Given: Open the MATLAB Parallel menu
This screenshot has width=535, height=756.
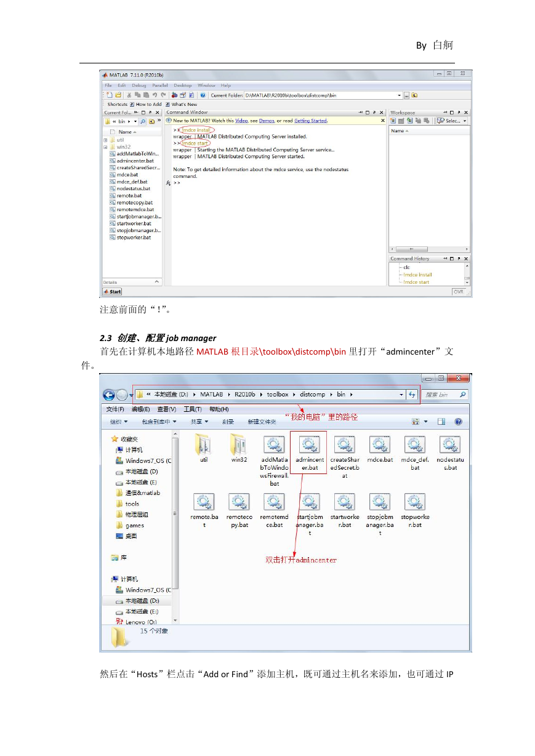Looking at the screenshot, I should (160, 86).
